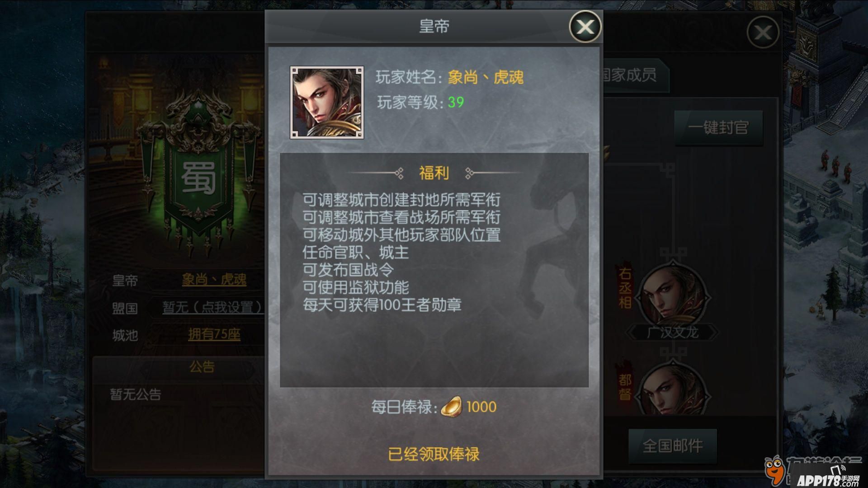
Task: Click the 福利 benefits section heading
Action: point(434,173)
